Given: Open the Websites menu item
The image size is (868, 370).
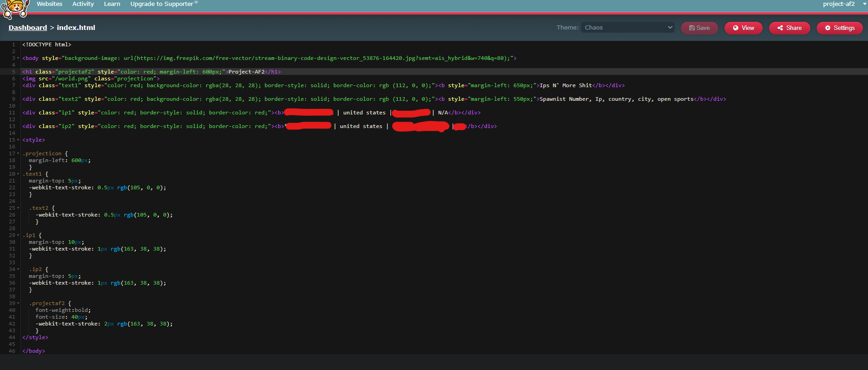Looking at the screenshot, I should tap(49, 4).
